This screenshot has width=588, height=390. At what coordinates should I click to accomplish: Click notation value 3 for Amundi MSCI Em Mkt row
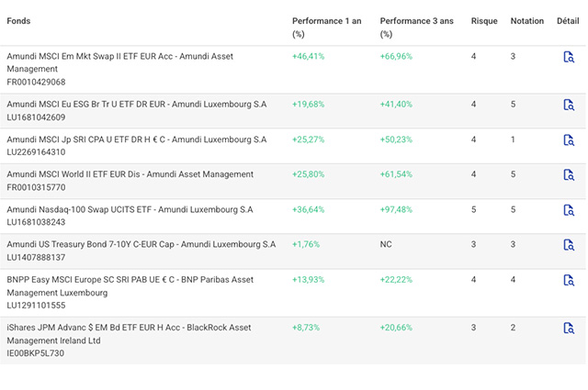[513, 56]
